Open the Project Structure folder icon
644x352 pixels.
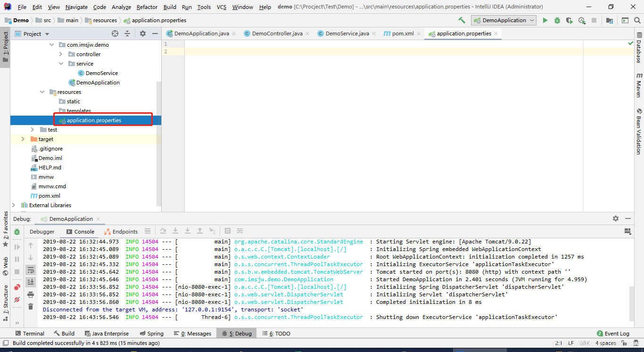(x=610, y=20)
